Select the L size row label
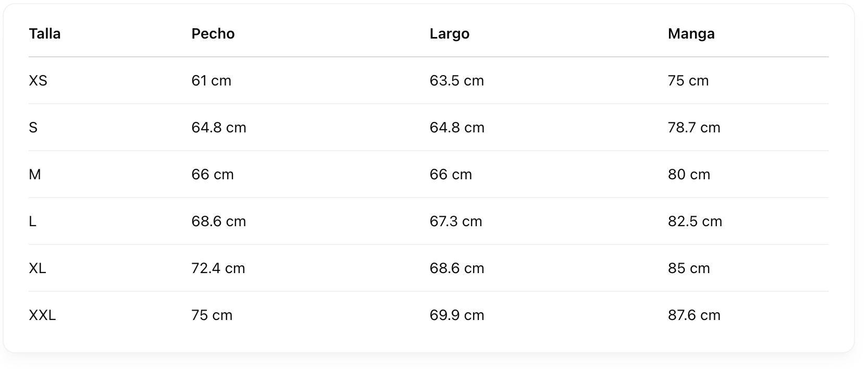The width and height of the screenshot is (868, 369). point(32,222)
